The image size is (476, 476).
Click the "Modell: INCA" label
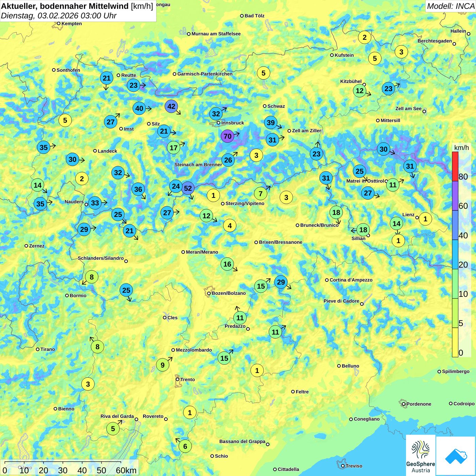point(451,6)
